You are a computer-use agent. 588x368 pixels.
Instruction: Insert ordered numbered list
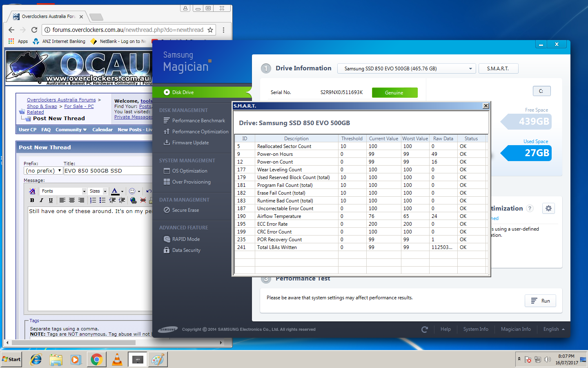93,200
